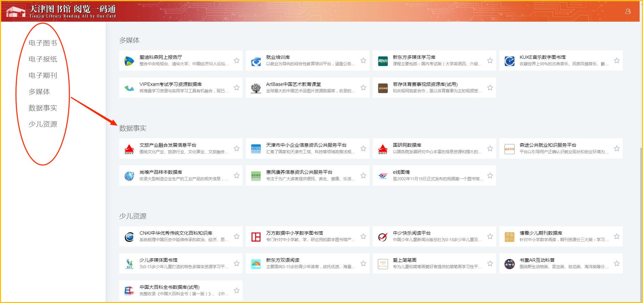The height and width of the screenshot is (303, 644).
Task: Open 天津市中小企业信息资讯公共服务平台 link
Action: pos(306,145)
